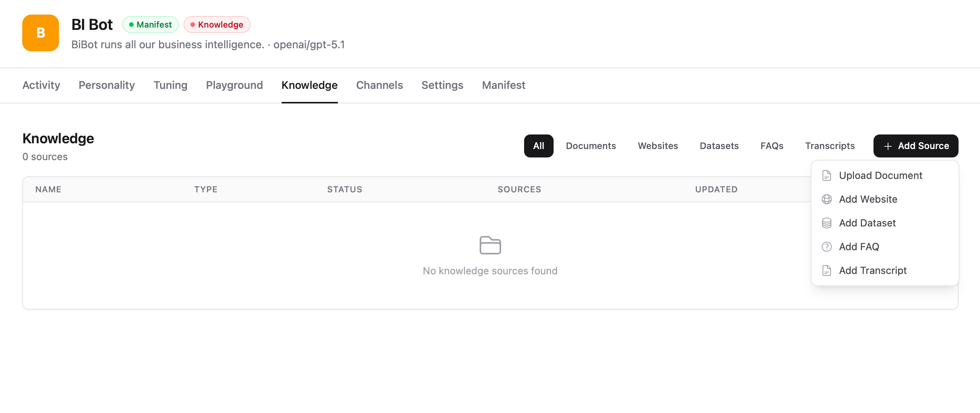
Task: Select the All filter pill
Action: pos(538,146)
